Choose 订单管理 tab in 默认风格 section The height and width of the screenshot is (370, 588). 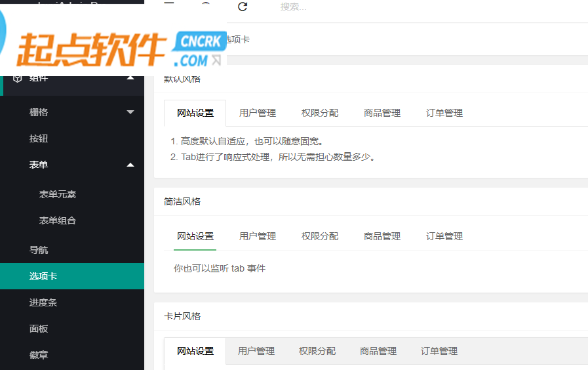[x=444, y=113]
